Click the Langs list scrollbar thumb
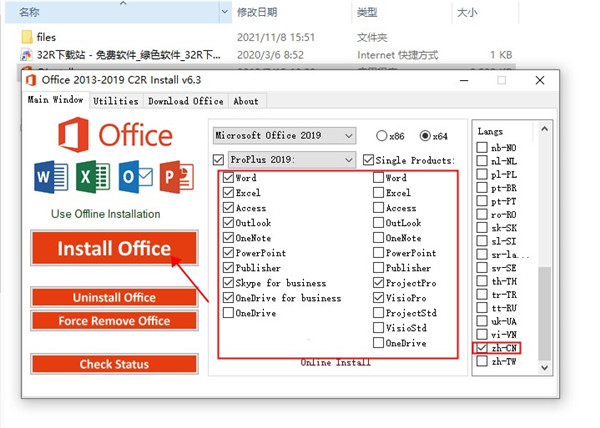600x428 pixels. coord(545,314)
